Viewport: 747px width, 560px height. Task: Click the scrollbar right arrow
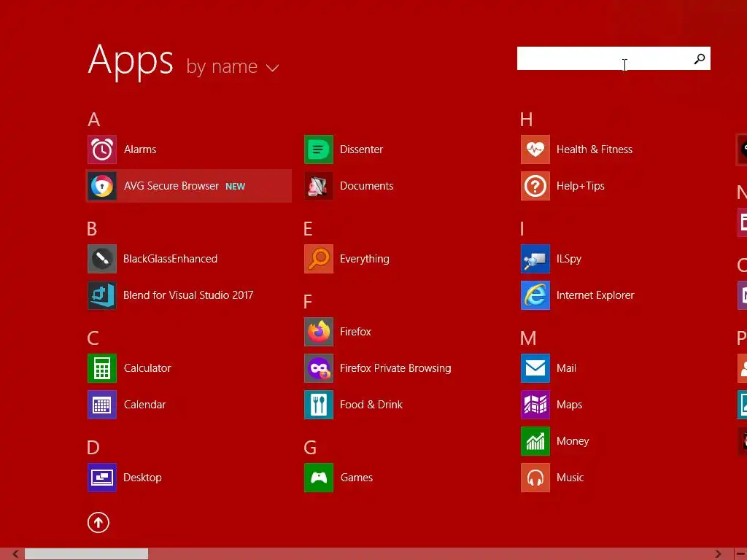coord(719,554)
